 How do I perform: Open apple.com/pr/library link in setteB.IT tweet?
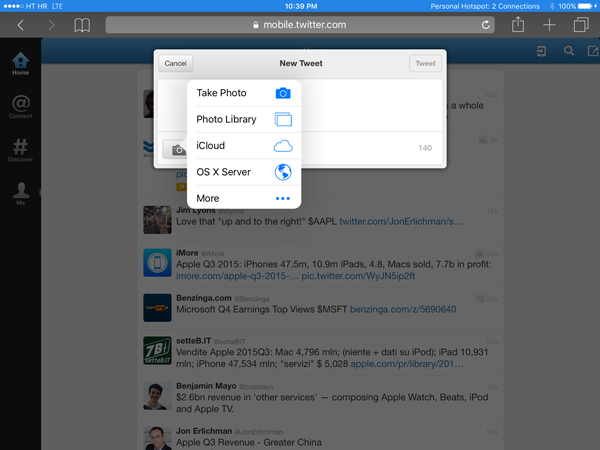[x=407, y=364]
